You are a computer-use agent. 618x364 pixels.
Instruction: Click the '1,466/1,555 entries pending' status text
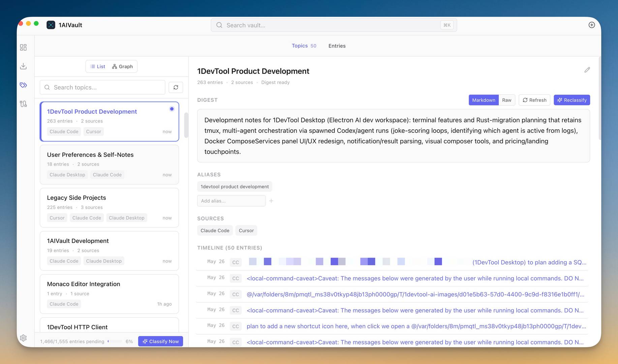click(x=72, y=341)
